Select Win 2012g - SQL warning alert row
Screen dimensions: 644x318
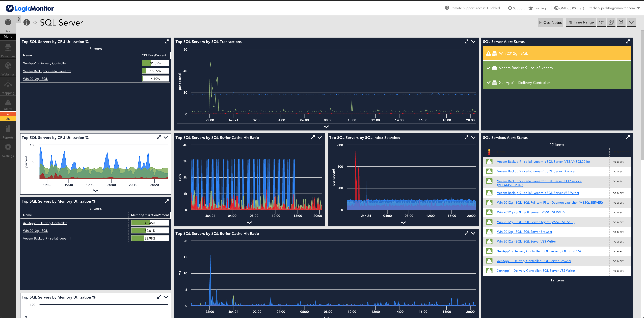pos(556,53)
